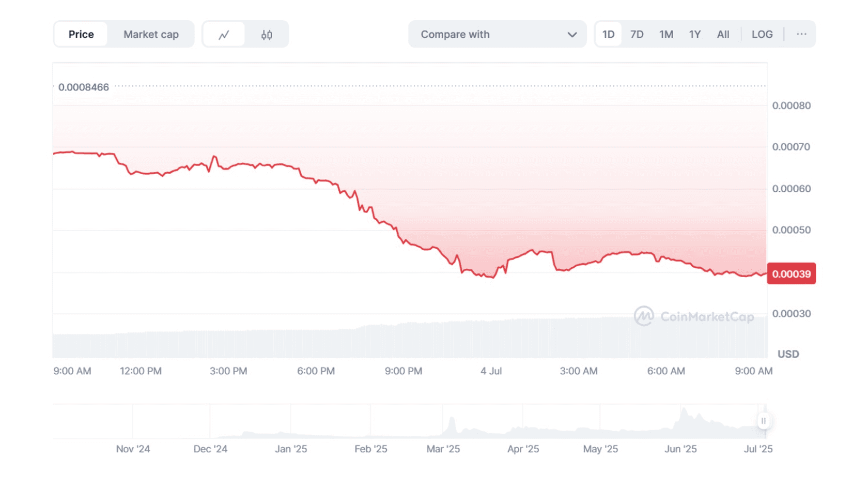
Task: Click the 6:00 PM time label
Action: pos(316,371)
